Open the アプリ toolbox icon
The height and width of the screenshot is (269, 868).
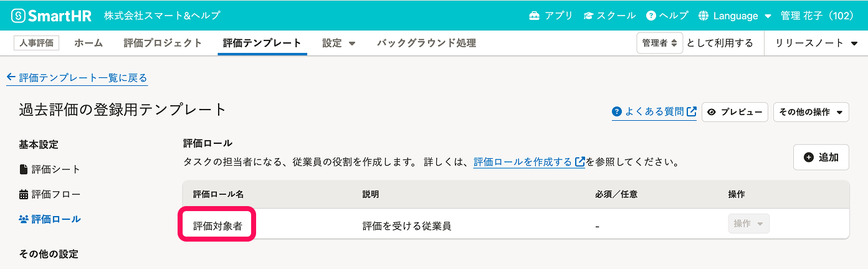tap(534, 16)
